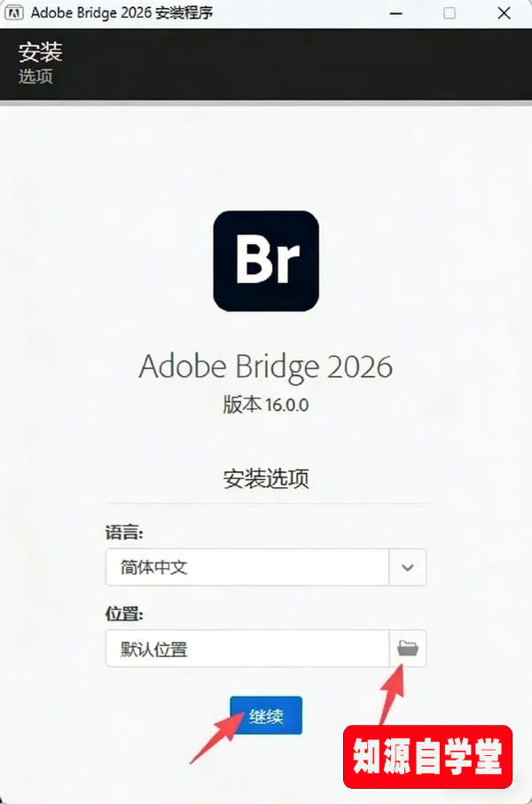This screenshot has width=532, height=804.
Task: Click the open-folder icon to change location
Action: (x=407, y=649)
